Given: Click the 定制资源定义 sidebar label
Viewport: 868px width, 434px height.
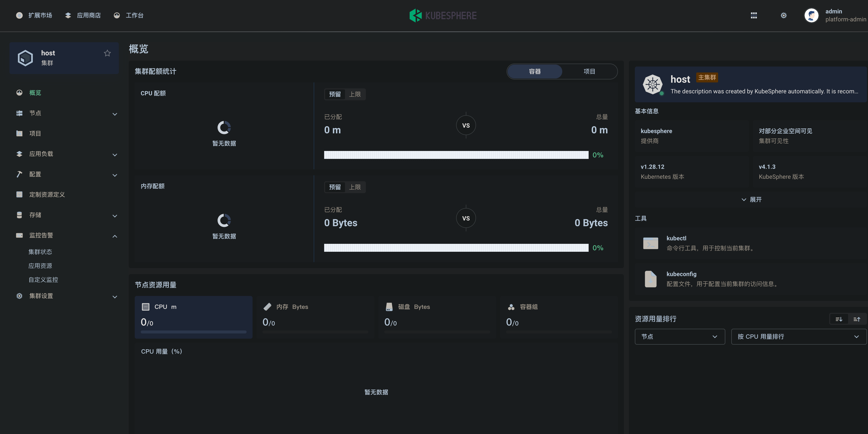Looking at the screenshot, I should pos(47,195).
